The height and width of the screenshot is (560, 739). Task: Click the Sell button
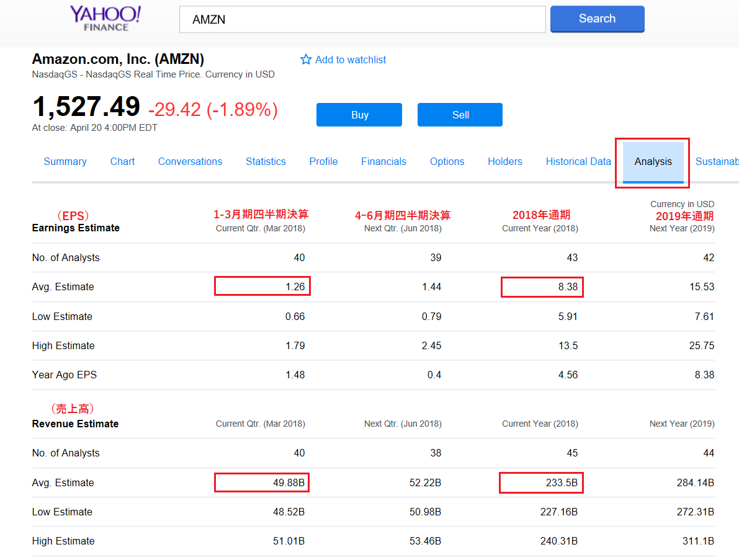point(460,115)
